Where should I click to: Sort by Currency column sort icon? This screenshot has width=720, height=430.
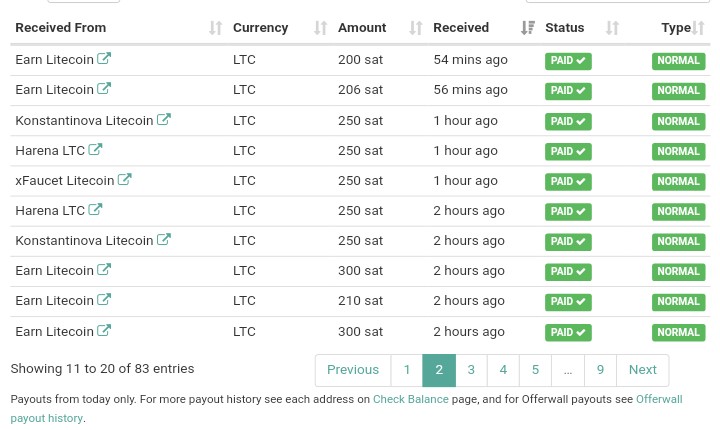coord(321,28)
